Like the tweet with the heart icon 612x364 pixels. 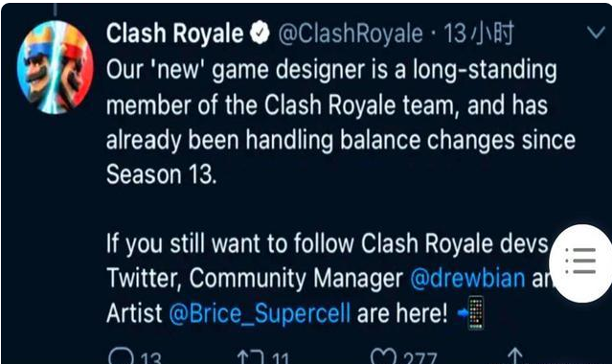click(x=383, y=356)
